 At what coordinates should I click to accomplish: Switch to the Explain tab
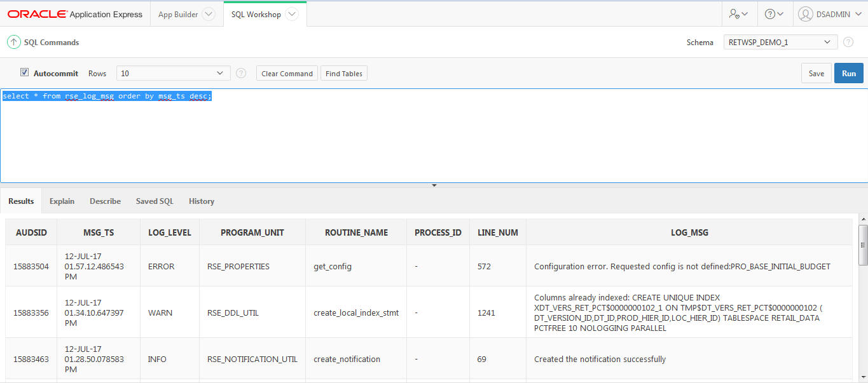point(62,201)
